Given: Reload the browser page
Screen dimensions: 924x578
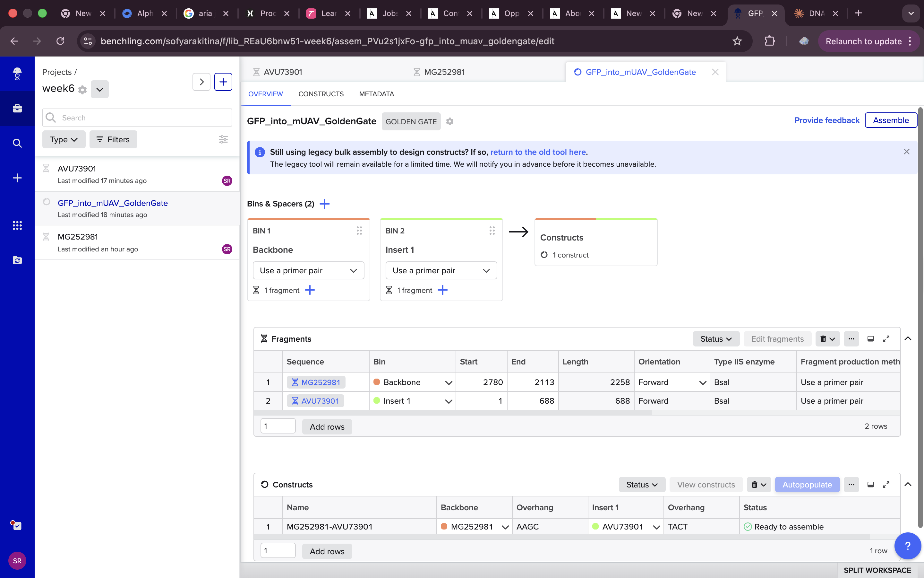Looking at the screenshot, I should pos(60,41).
